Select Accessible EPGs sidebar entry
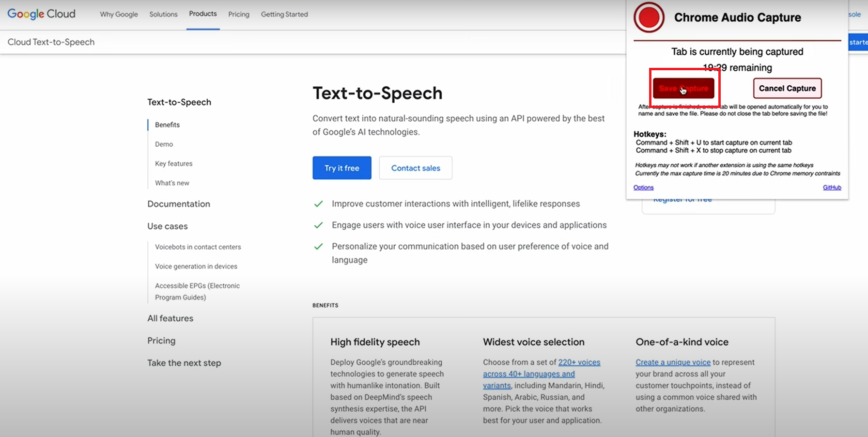 197,292
